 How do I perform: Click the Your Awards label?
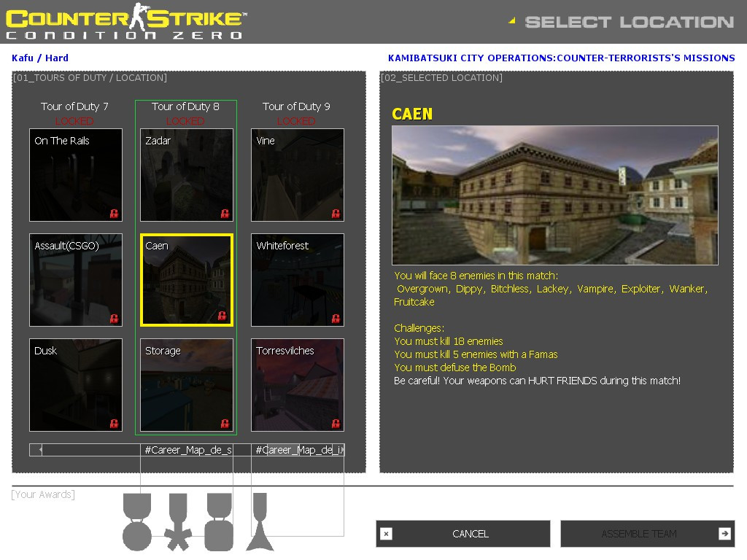tap(43, 494)
